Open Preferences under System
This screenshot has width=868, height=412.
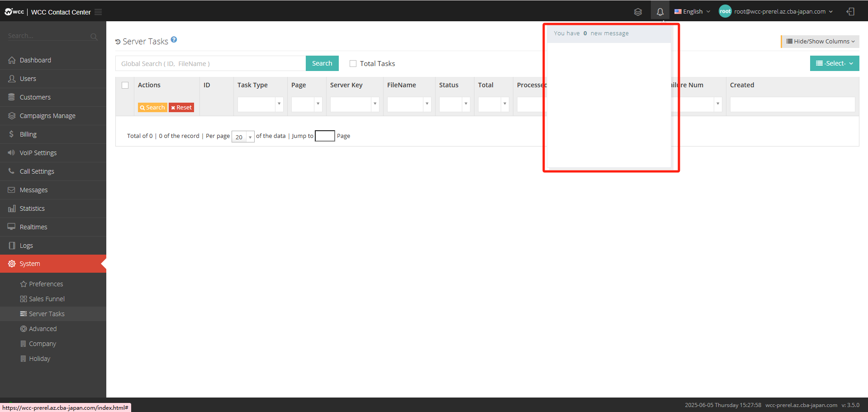tap(53, 284)
